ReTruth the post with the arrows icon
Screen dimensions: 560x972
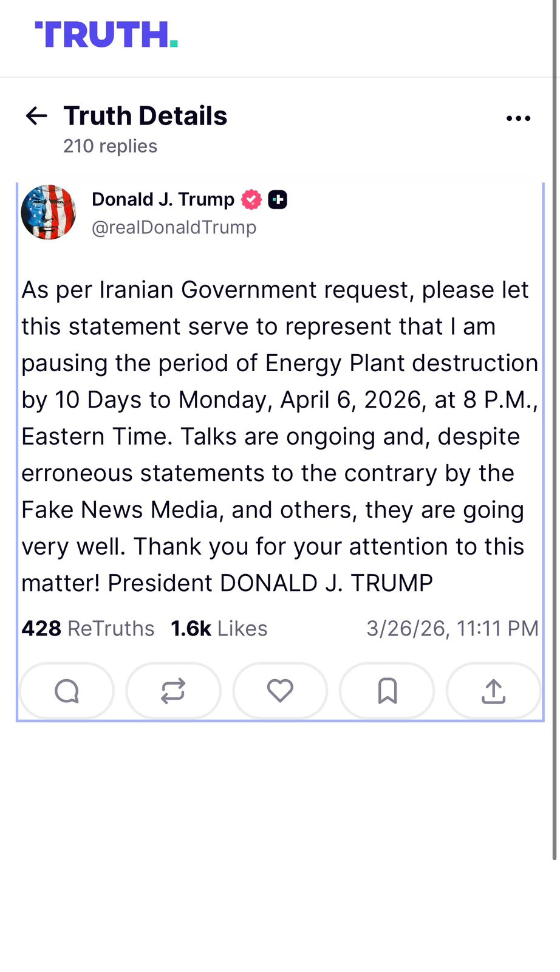coord(173,691)
